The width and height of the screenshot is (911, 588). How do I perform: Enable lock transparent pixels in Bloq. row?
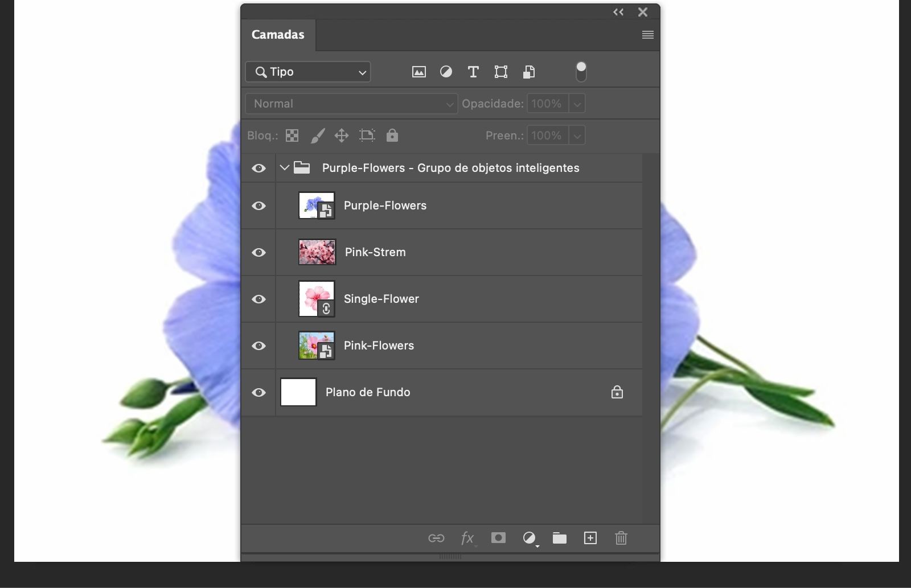click(292, 135)
